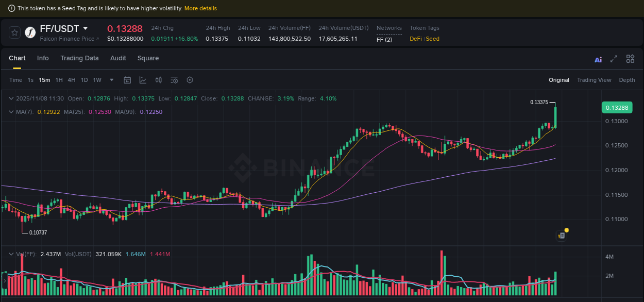Image resolution: width=644 pixels, height=302 pixels.
Task: Expand the chart to fullscreen
Action: [x=614, y=59]
